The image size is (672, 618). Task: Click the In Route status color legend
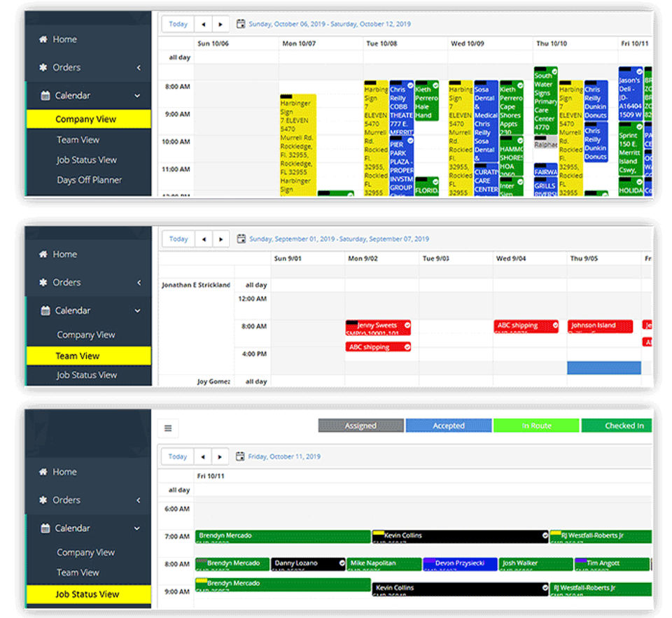[536, 426]
